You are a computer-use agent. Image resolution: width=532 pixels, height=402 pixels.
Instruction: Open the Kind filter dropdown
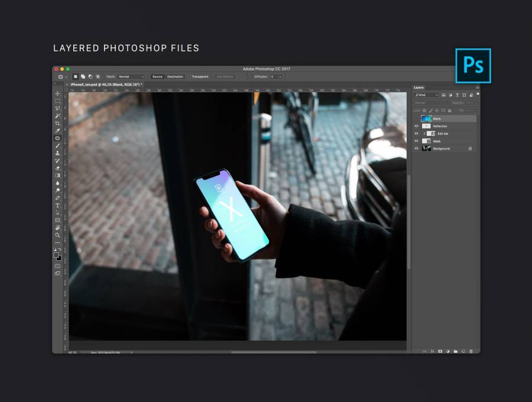[x=426, y=95]
